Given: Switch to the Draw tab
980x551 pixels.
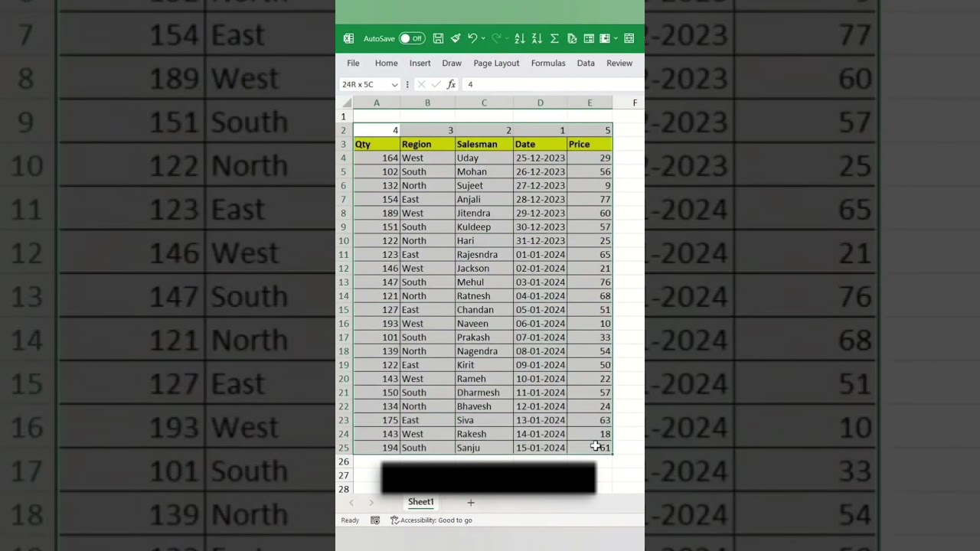Looking at the screenshot, I should (452, 63).
